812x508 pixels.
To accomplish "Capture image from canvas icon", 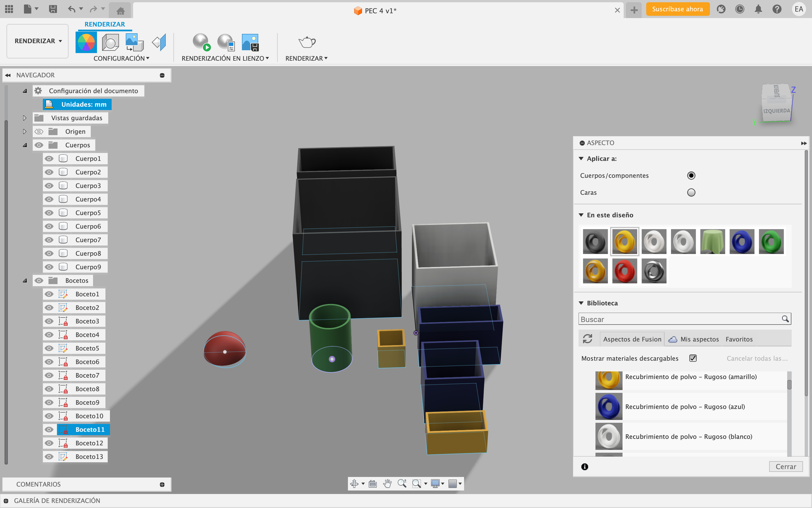I will point(250,42).
